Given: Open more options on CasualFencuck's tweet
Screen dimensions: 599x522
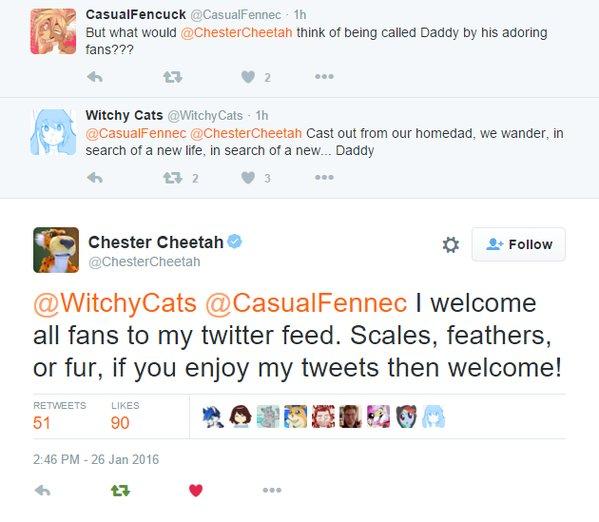Looking at the screenshot, I should click(324, 77).
